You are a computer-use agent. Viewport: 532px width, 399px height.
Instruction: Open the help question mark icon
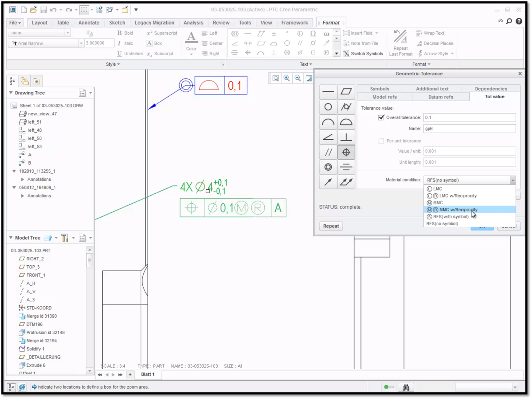pyautogui.click(x=519, y=21)
